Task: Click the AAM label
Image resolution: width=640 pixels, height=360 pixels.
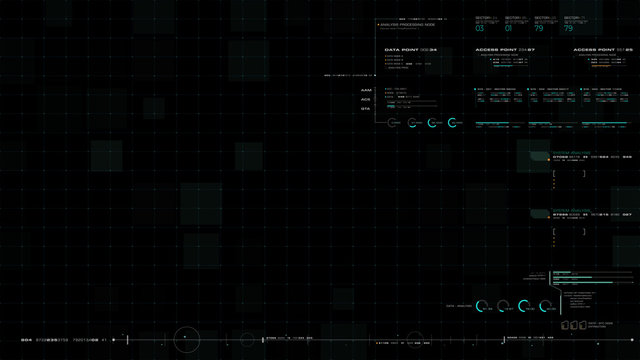Action: [x=366, y=90]
